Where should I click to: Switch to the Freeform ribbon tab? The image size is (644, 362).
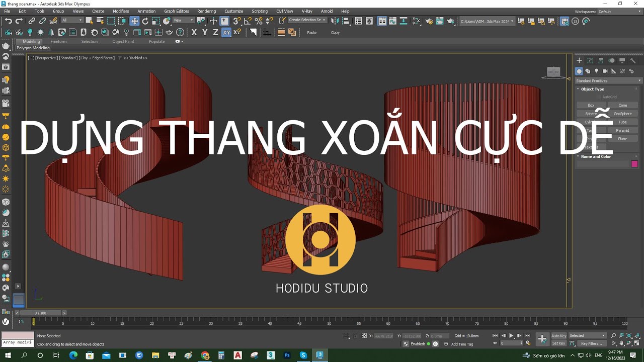tap(58, 42)
